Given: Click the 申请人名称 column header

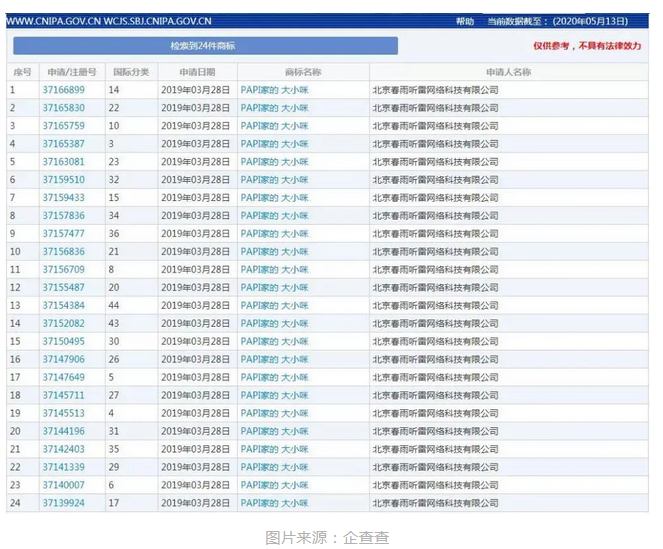Looking at the screenshot, I should coord(509,72).
